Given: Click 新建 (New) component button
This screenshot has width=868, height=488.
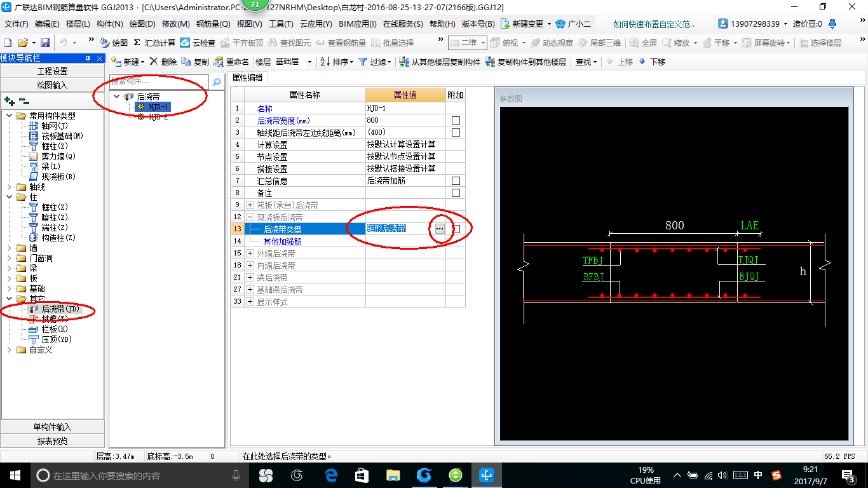Looking at the screenshot, I should click(x=127, y=62).
